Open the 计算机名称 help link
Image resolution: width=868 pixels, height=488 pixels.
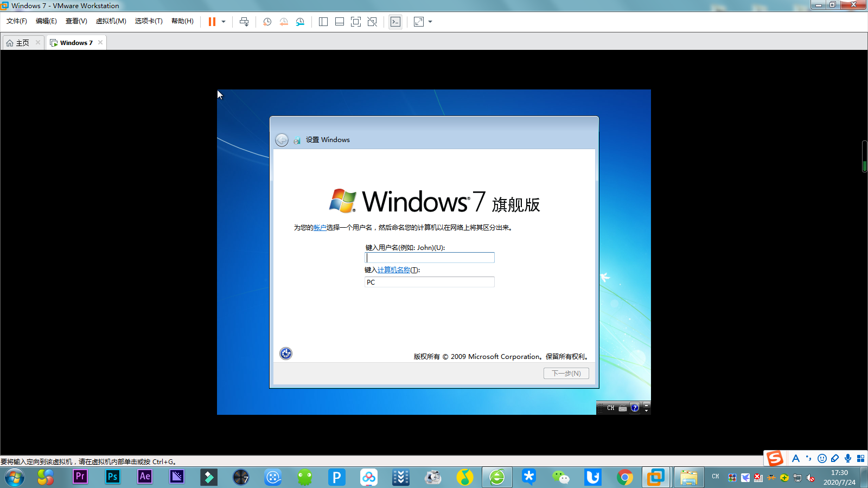(x=394, y=270)
